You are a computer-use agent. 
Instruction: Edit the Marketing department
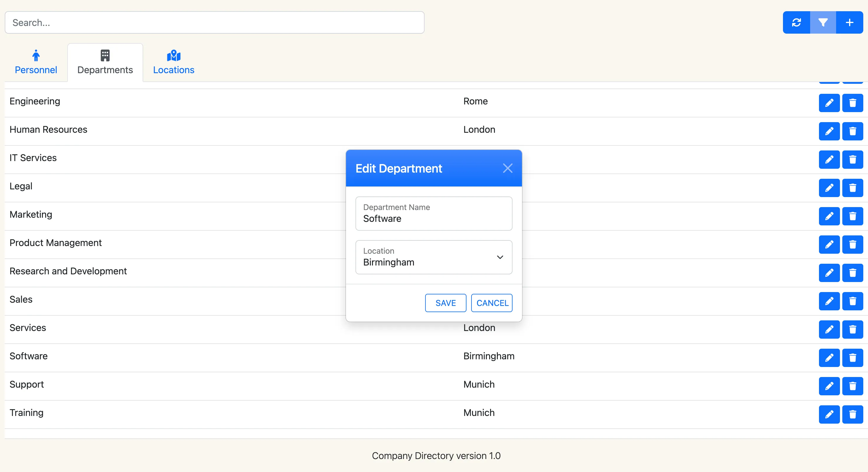829,216
